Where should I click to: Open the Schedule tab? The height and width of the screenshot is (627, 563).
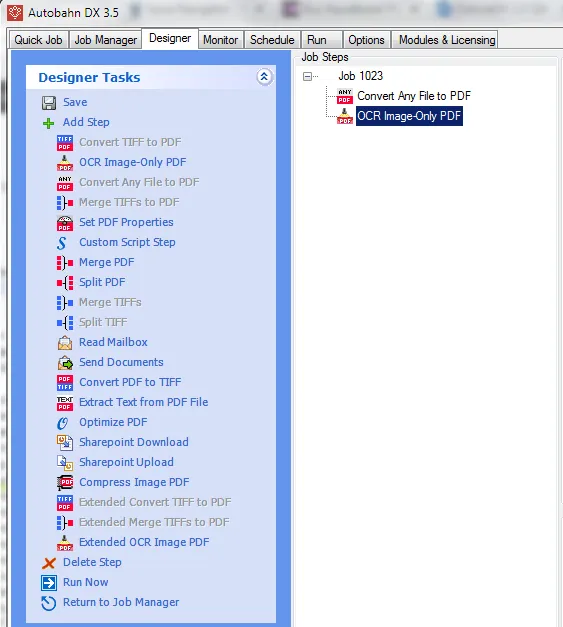[272, 40]
